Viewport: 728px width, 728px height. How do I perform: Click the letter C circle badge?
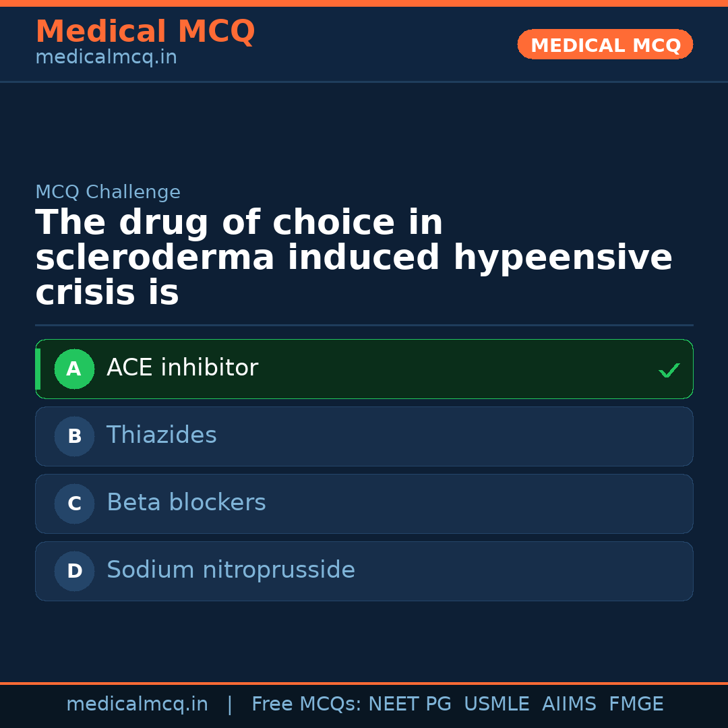click(x=74, y=504)
